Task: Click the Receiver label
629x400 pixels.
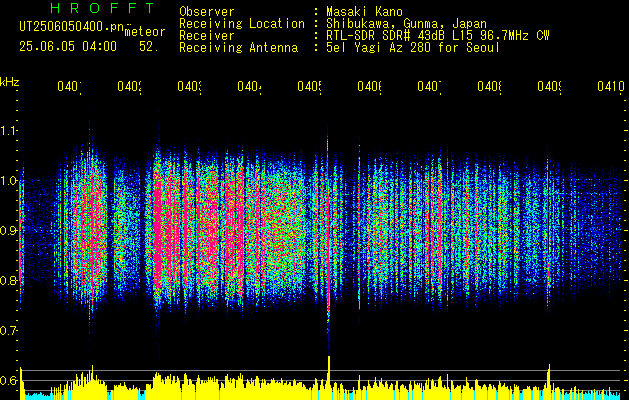Action: click(x=207, y=36)
